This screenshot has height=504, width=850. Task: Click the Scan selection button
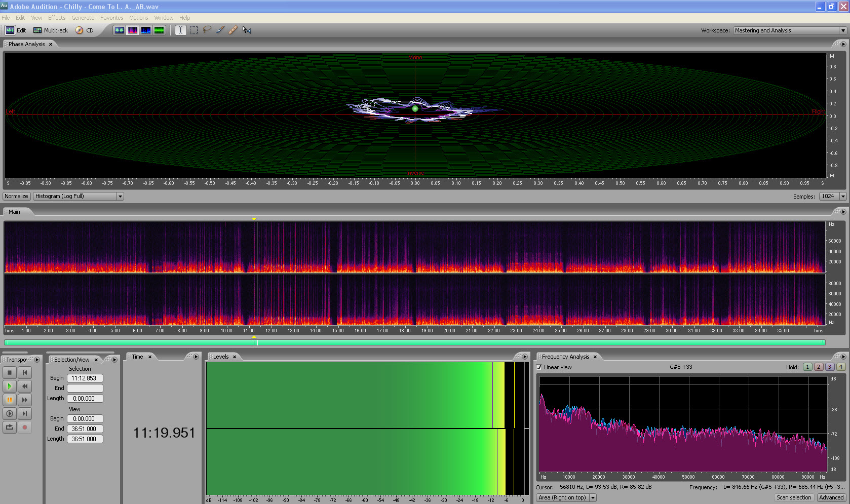coord(794,497)
